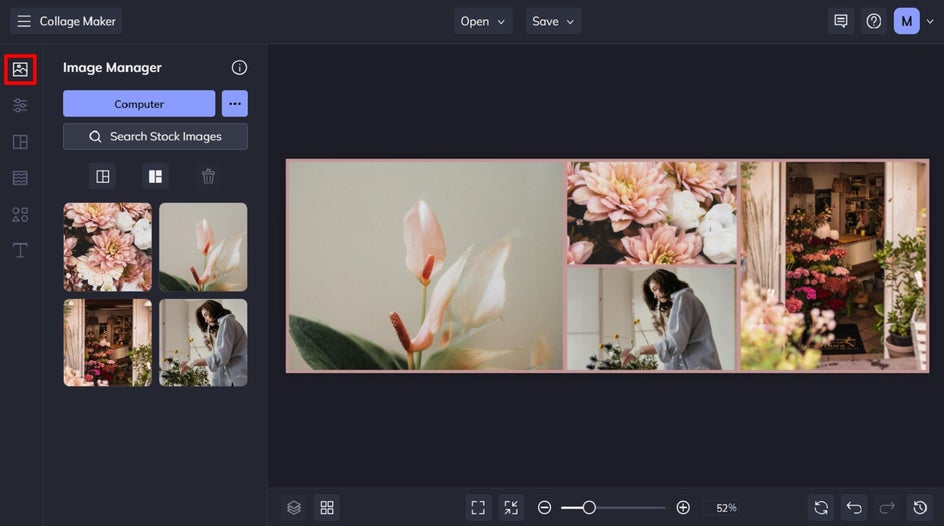Open the Collage Maker app menu label
This screenshot has height=526, width=944.
(78, 21)
